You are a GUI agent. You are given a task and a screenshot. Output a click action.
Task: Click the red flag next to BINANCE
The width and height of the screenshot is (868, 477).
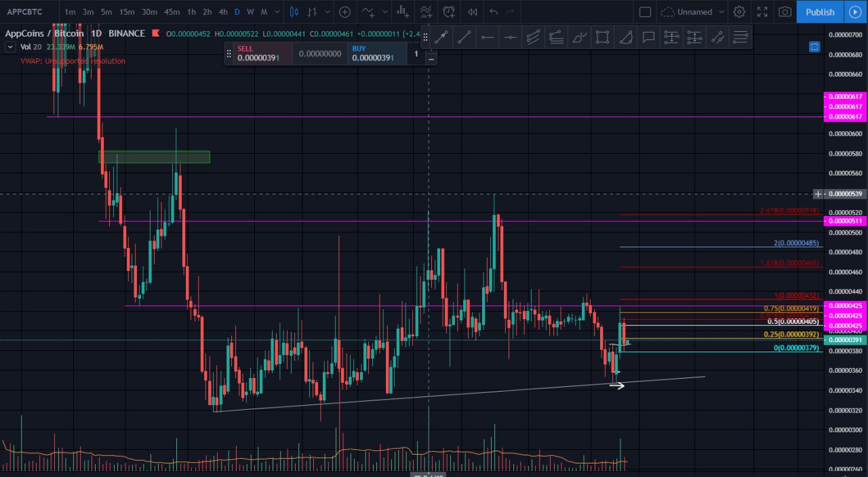pos(156,33)
